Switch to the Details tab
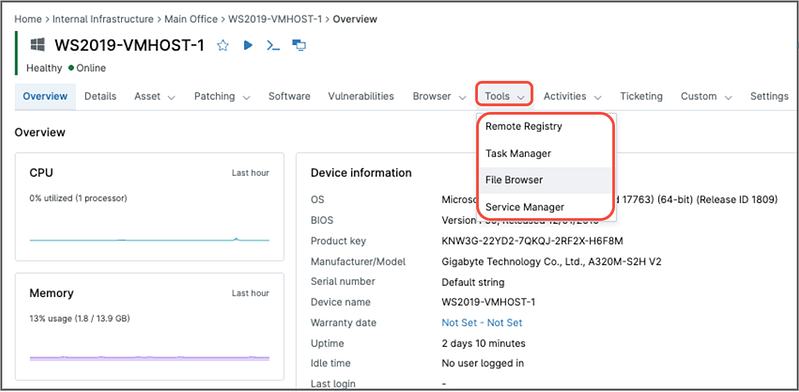 [100, 96]
